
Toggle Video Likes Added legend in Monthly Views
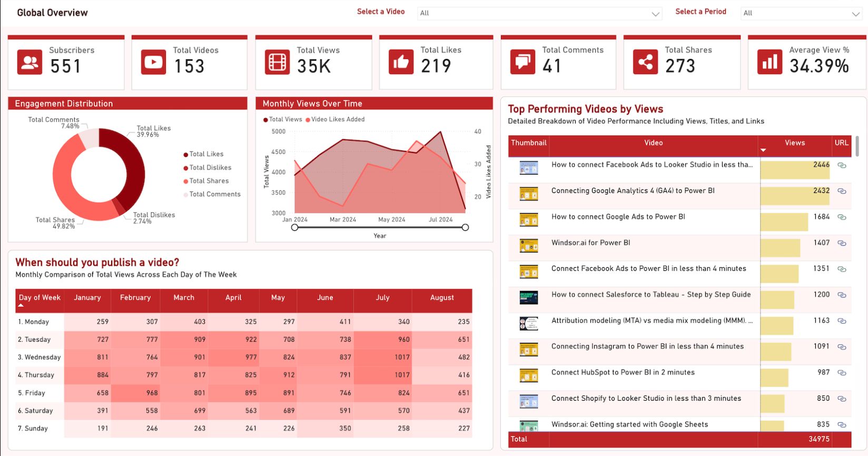click(337, 120)
